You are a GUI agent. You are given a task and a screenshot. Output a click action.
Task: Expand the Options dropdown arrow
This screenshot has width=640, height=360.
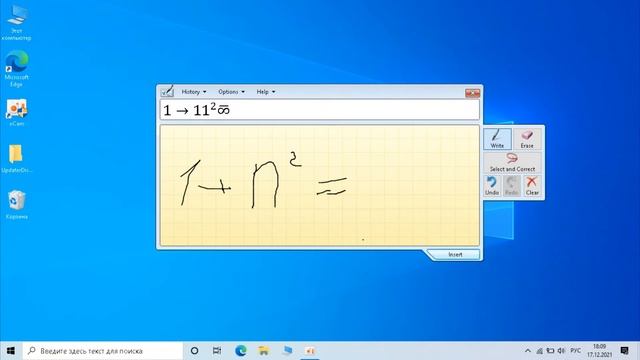243,92
